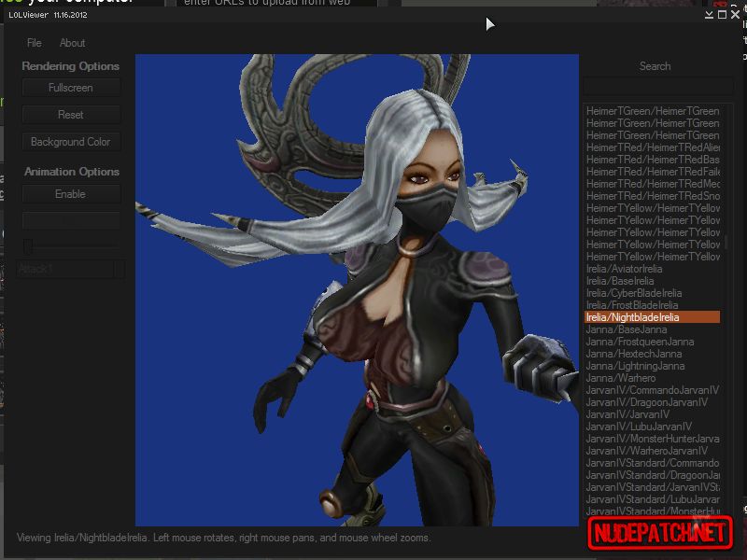Close the LOLViewer window
The height and width of the screenshot is (560, 747).
pos(735,15)
